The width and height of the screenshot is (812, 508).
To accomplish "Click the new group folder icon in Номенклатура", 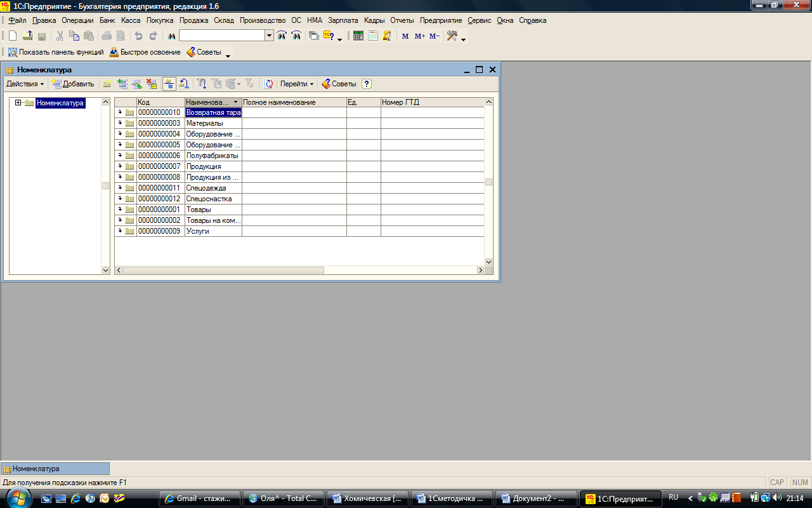I will [x=108, y=83].
